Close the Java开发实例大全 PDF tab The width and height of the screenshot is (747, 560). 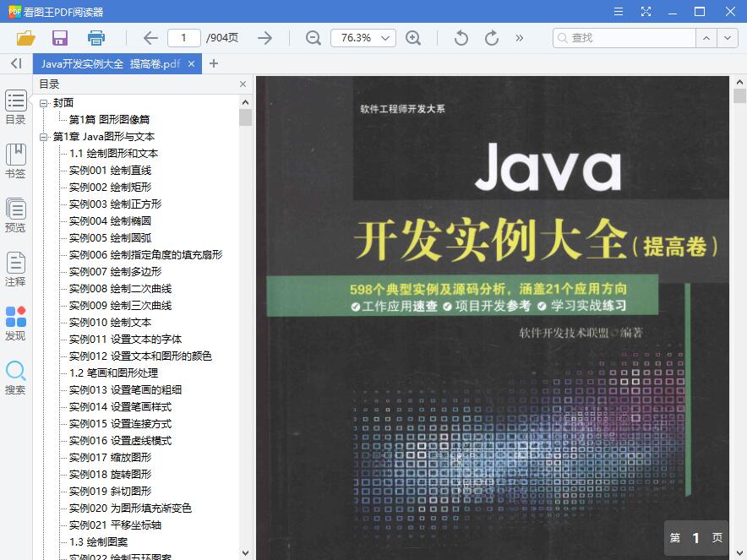coord(192,64)
